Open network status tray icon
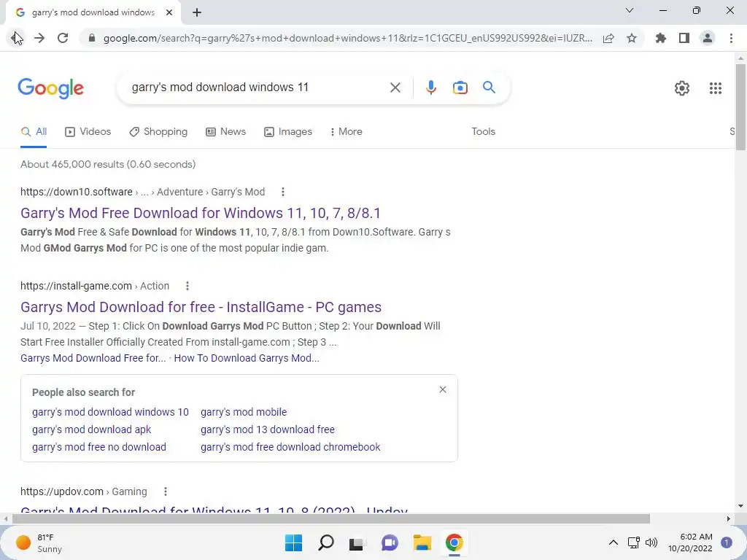 633,542
